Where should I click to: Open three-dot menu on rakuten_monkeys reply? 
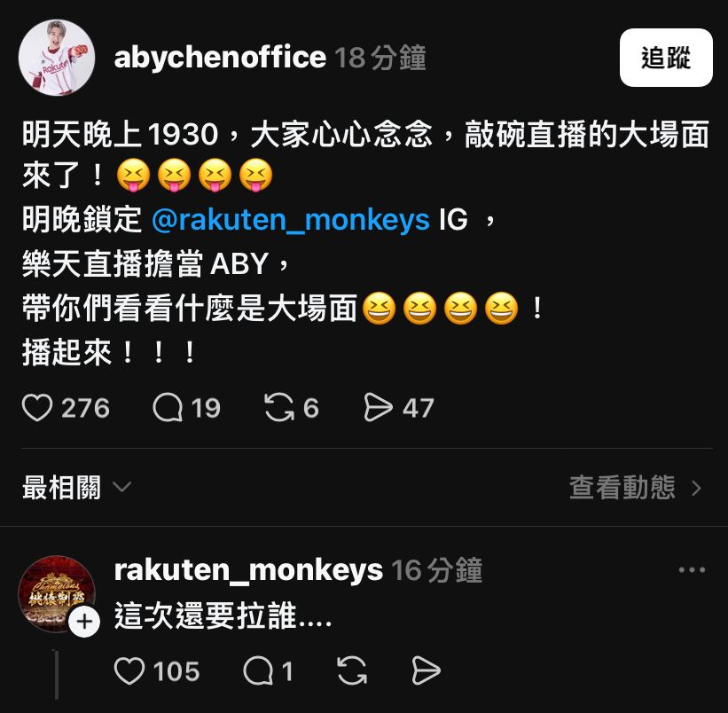point(692,570)
